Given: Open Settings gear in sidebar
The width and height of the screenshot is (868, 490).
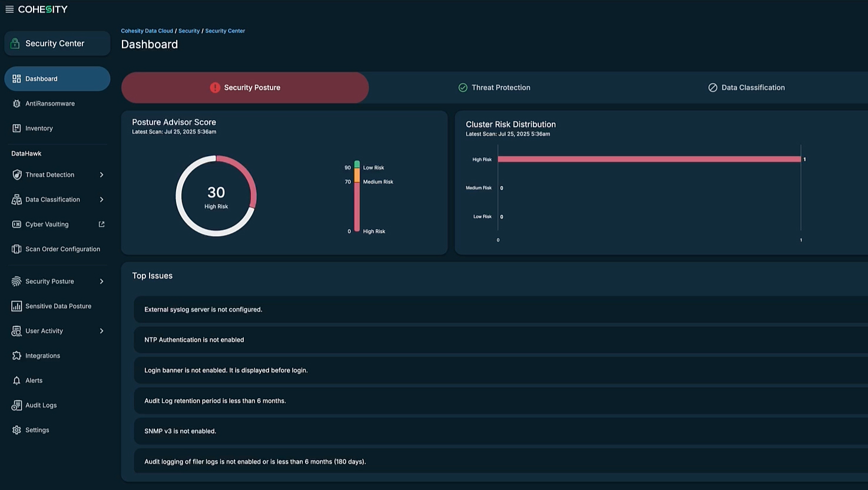Looking at the screenshot, I should pyautogui.click(x=16, y=430).
